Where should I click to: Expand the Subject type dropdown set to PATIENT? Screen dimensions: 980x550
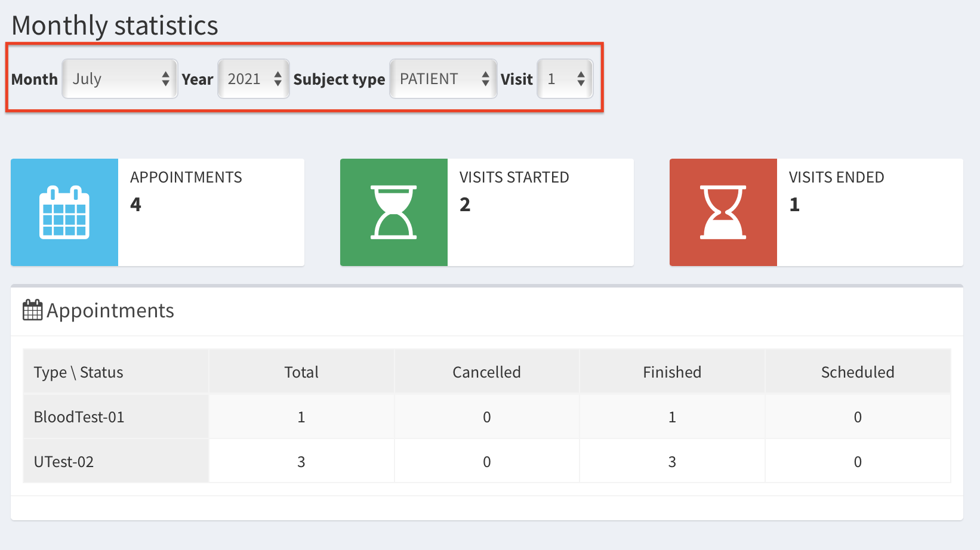(443, 79)
